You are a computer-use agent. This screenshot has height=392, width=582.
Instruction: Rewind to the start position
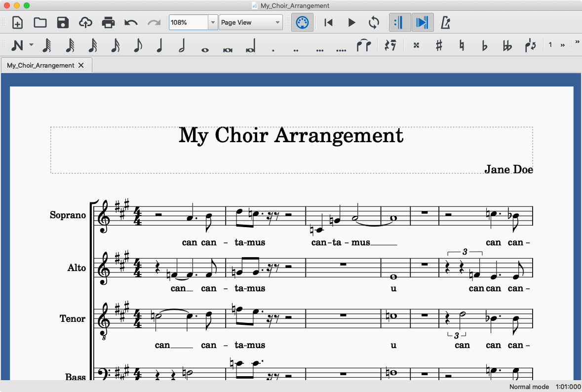click(x=328, y=23)
